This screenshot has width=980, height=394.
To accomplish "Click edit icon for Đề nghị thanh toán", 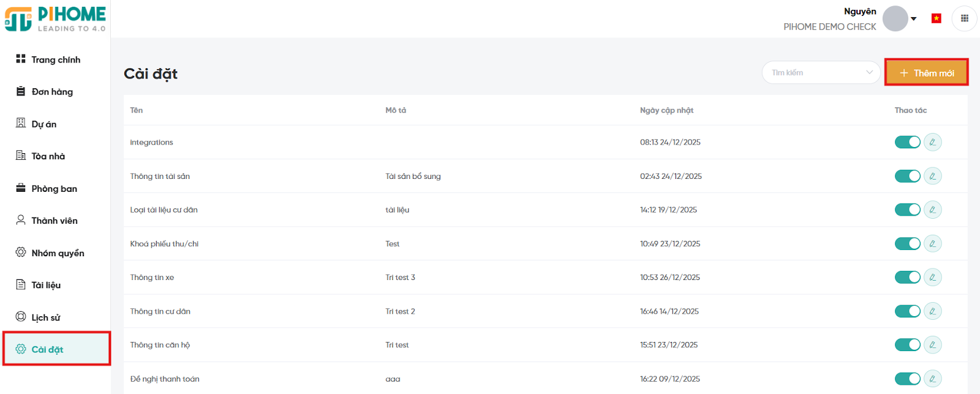I will pos(932,379).
